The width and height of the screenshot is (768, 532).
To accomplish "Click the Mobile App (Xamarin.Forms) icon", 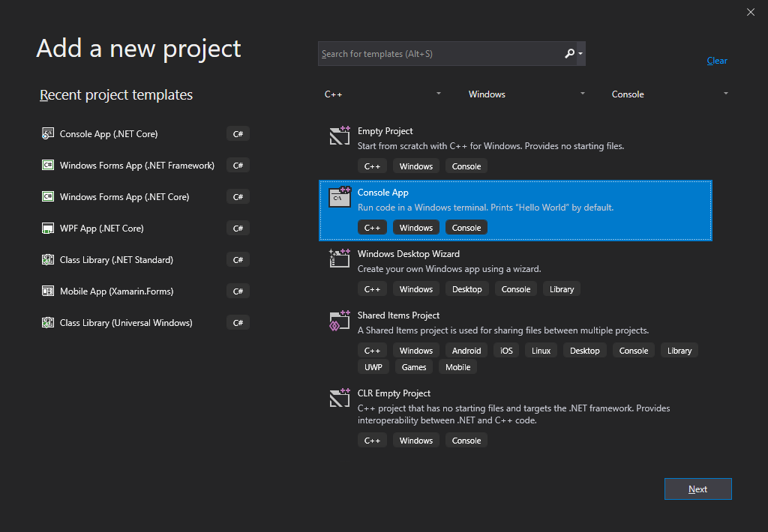I will tap(48, 291).
